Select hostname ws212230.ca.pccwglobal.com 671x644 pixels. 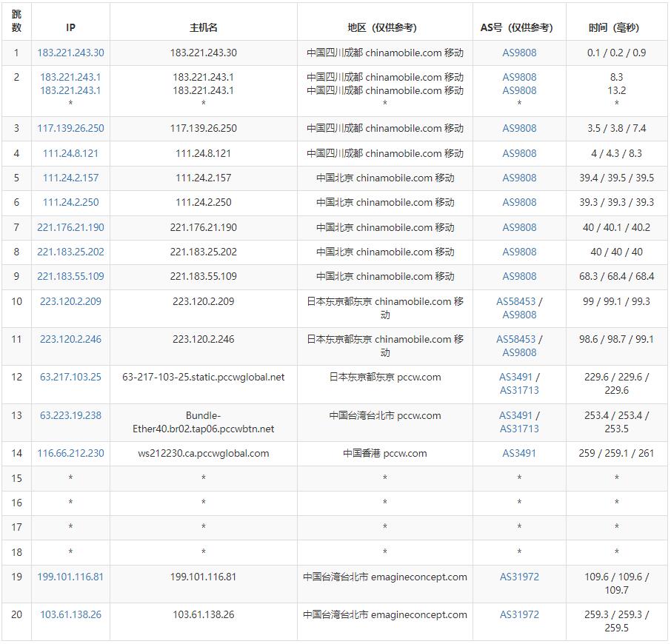tap(203, 453)
